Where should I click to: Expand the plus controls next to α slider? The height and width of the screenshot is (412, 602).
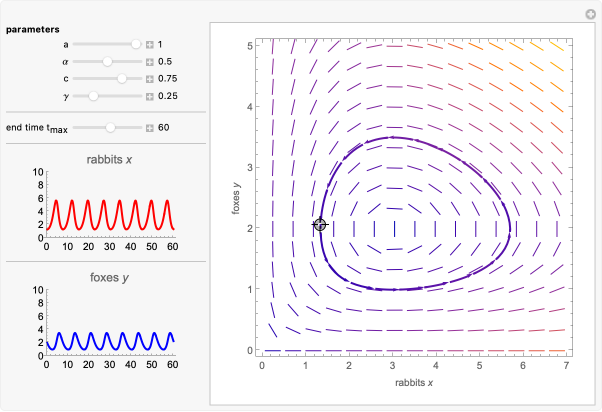tap(149, 61)
